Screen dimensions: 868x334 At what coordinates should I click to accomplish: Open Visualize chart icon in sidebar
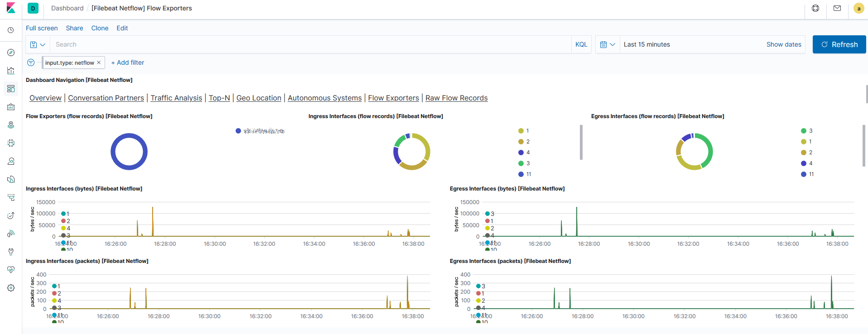(11, 71)
